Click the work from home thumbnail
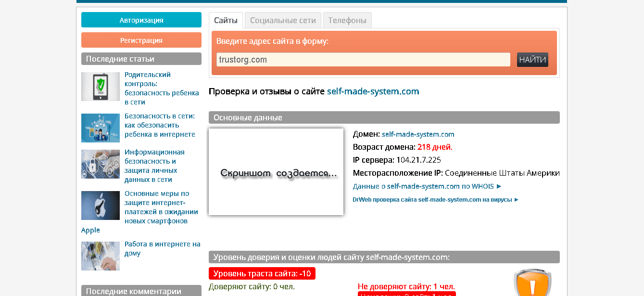The image size is (644, 296). point(100,256)
